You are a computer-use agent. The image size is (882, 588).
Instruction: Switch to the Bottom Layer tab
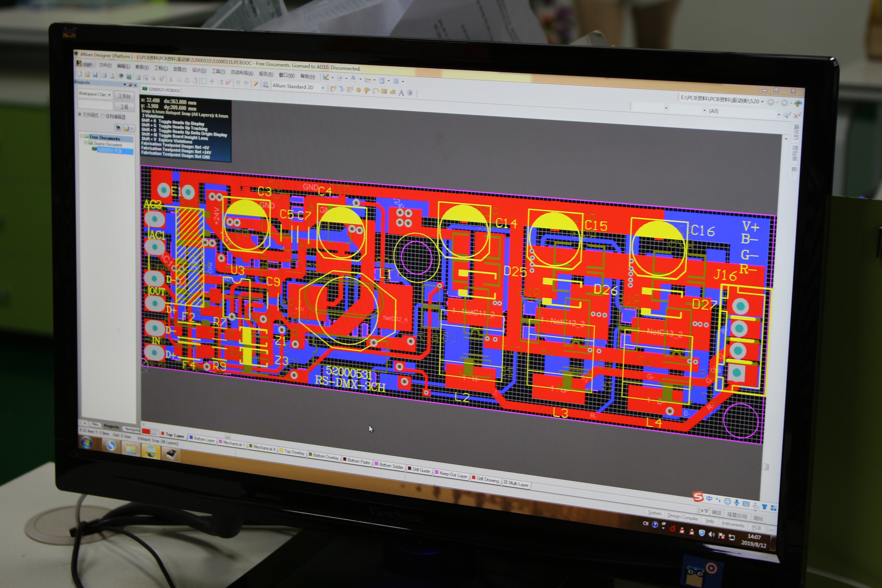[x=202, y=439]
